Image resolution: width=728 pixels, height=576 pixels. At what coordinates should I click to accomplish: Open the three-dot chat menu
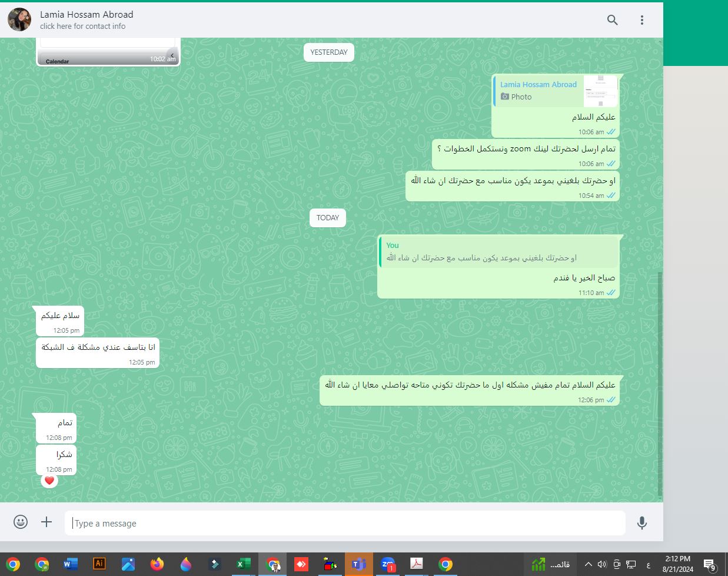[642, 20]
